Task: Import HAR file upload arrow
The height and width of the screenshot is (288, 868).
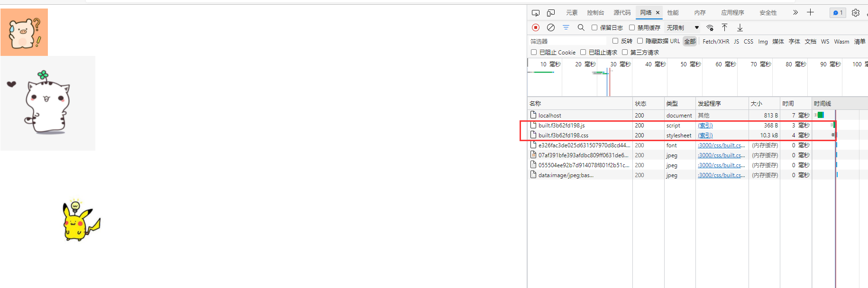Action: click(x=724, y=27)
